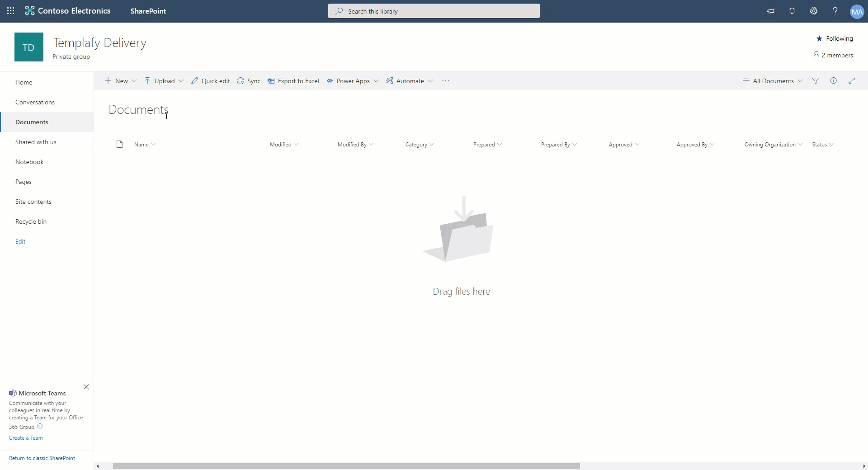Click the Create a Team link
Viewport: 868px width, 470px height.
tap(26, 438)
